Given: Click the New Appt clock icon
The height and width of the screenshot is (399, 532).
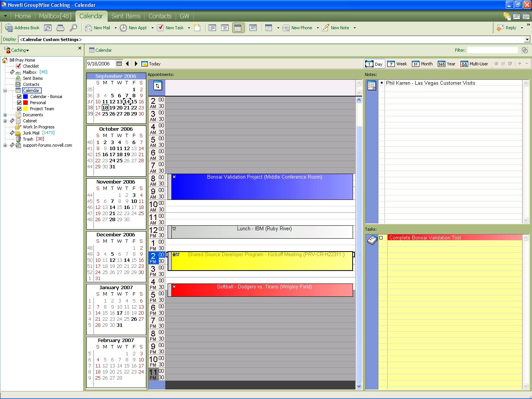Looking at the screenshot, I should [x=123, y=28].
